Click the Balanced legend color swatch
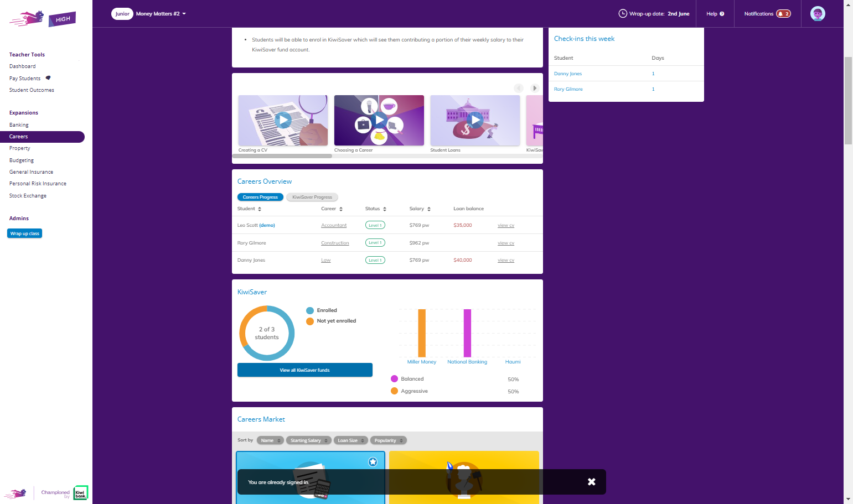 coord(395,379)
